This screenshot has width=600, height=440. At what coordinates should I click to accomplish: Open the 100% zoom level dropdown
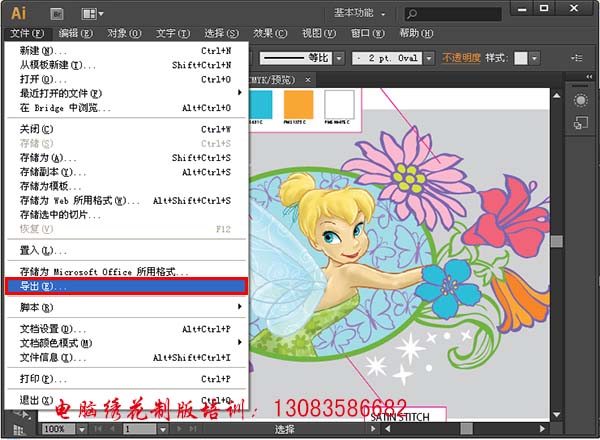coord(83,429)
